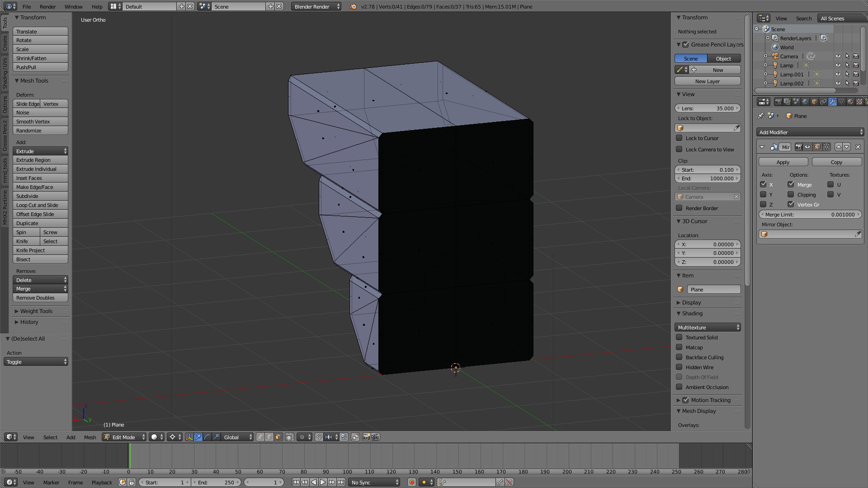Click the Mirror modifier remove X icon
This screenshot has width=868, height=488.
pyautogui.click(x=858, y=147)
